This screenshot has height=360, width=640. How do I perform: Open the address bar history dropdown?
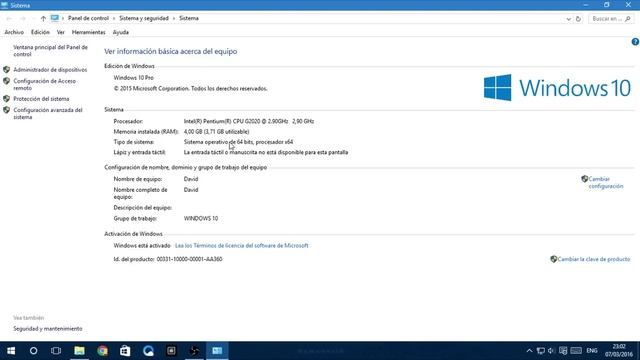pos(569,19)
